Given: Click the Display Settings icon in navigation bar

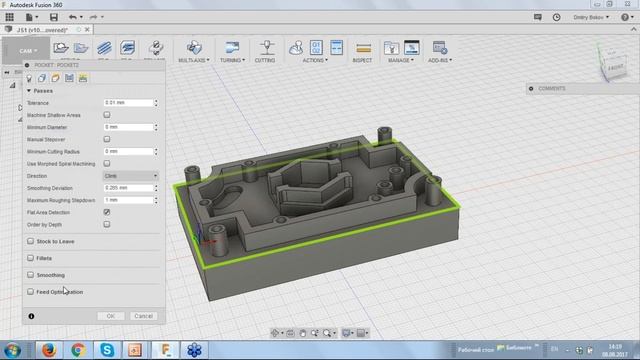Looking at the screenshot, I should (346, 333).
